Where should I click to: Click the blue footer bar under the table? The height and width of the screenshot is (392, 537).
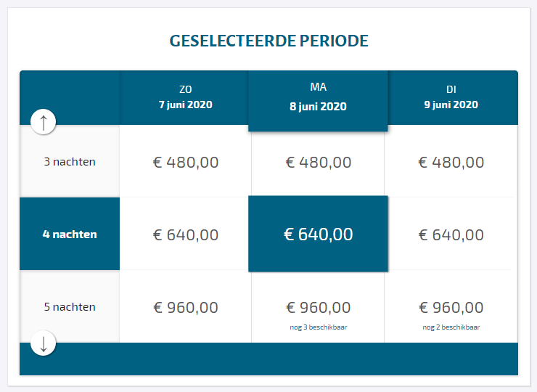(x=268, y=359)
